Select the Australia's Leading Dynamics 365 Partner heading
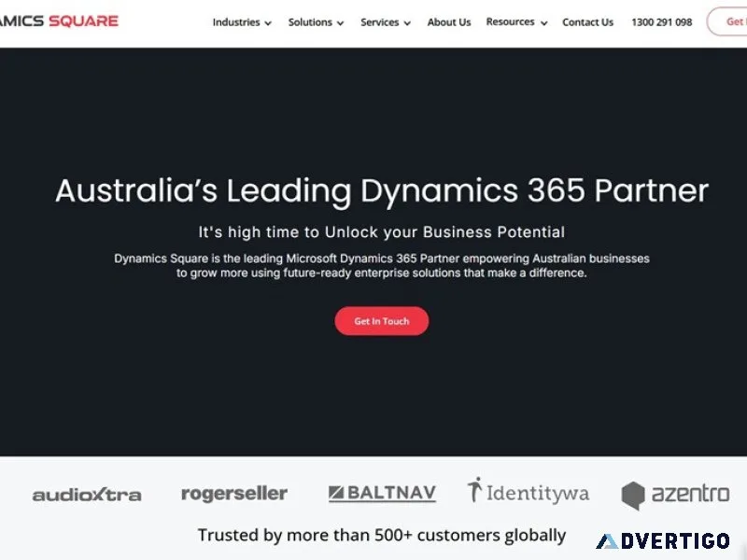 (382, 191)
